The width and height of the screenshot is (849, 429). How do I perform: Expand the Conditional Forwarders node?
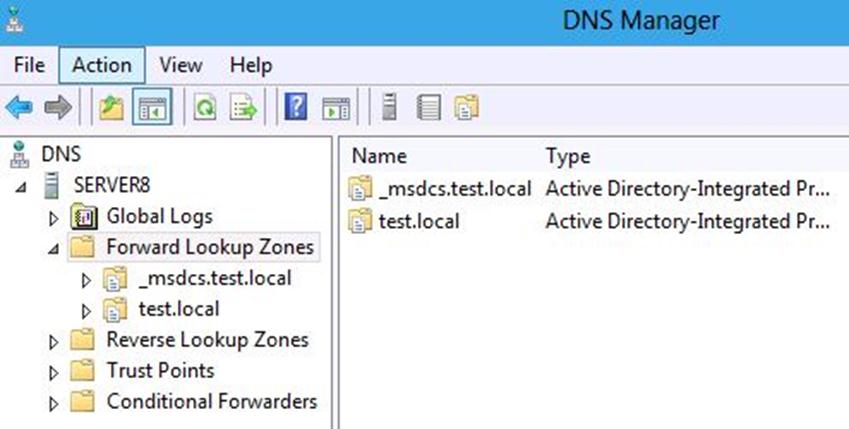tap(53, 404)
